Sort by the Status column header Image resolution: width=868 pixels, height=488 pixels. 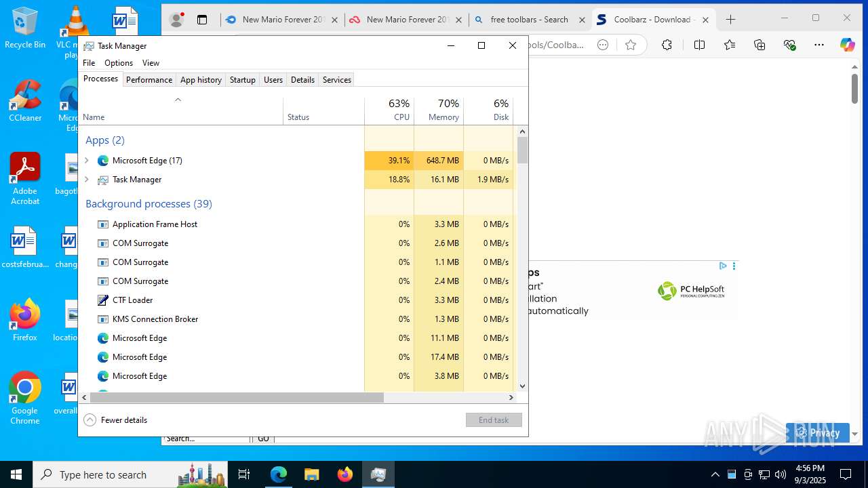(x=323, y=110)
